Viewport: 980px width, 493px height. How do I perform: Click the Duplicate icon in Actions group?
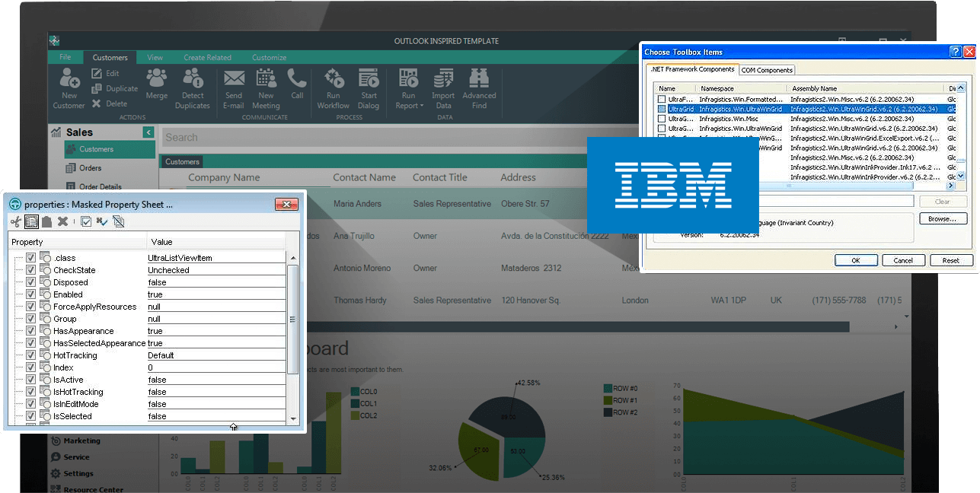pos(97,88)
